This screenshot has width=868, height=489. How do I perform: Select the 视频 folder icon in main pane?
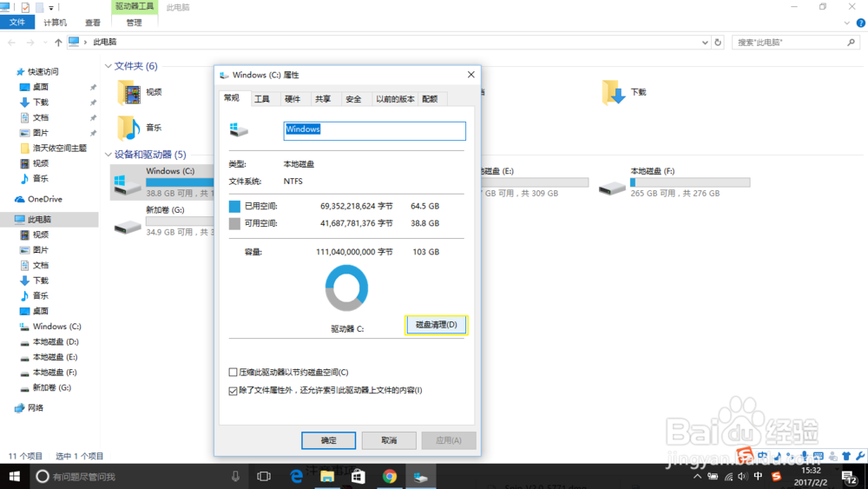[x=129, y=92]
